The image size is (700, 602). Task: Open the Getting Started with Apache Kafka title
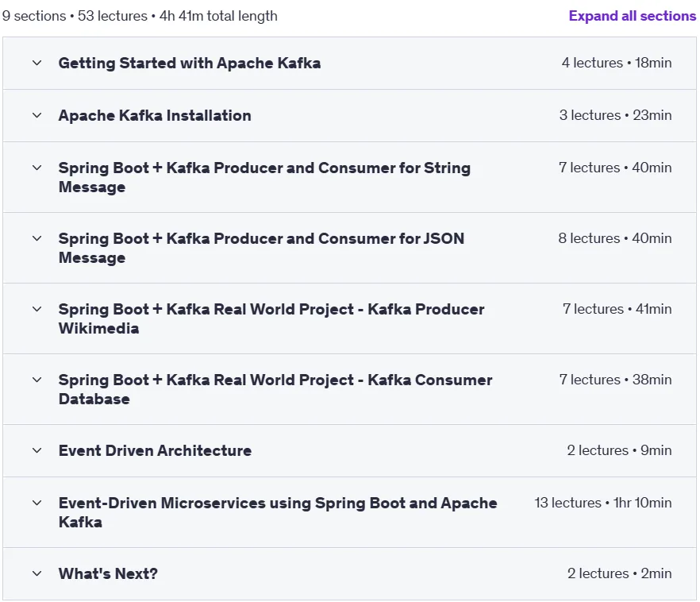click(189, 63)
